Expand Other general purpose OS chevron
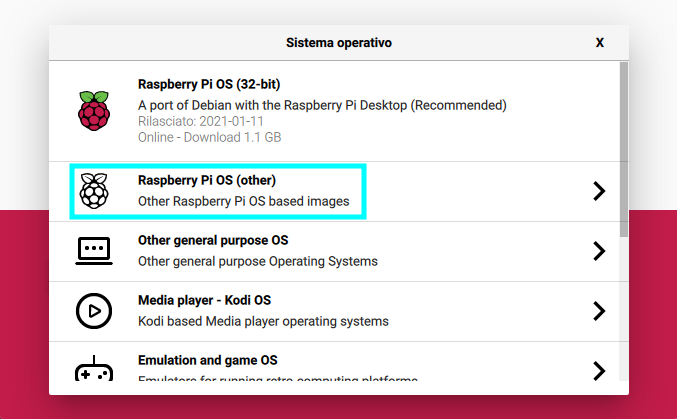Screen dimensions: 677x419 (599, 251)
